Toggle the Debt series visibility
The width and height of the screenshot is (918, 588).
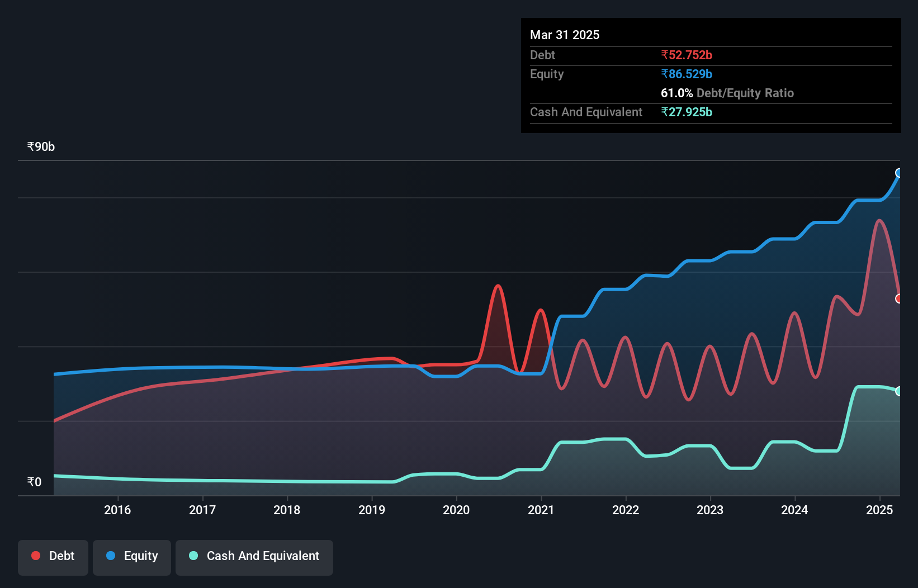53,557
